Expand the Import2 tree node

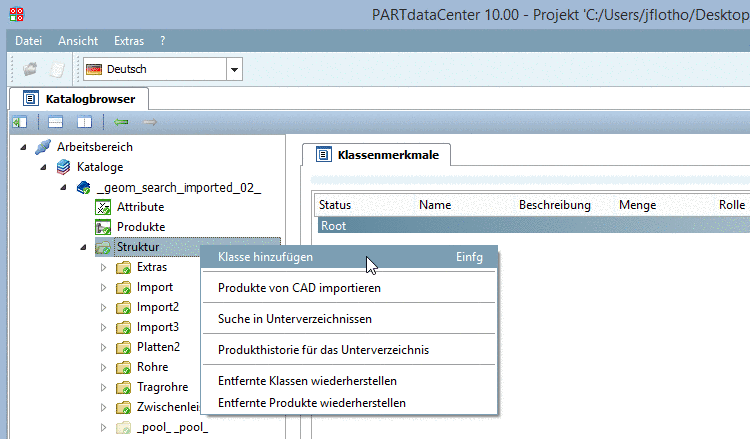102,307
